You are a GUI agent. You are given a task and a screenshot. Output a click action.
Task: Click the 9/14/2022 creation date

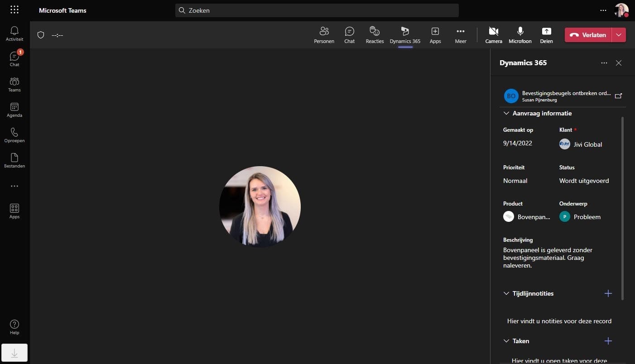click(518, 143)
